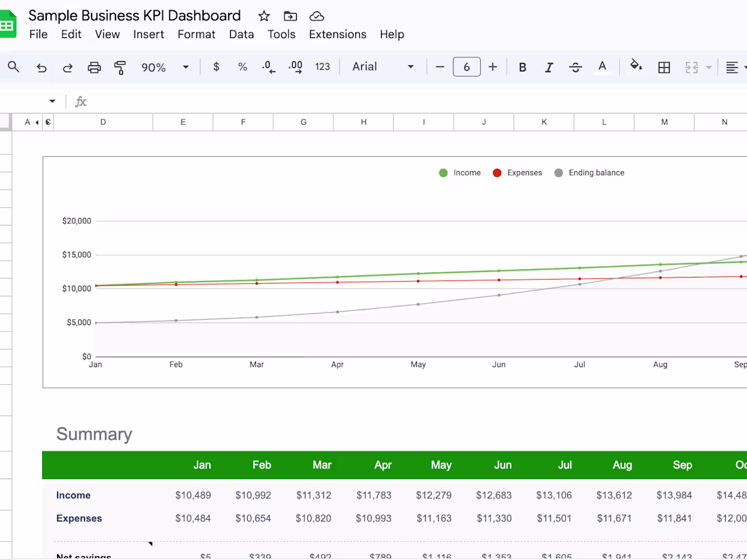The width and height of the screenshot is (747, 560).
Task: Open the Help menu
Action: click(x=392, y=35)
